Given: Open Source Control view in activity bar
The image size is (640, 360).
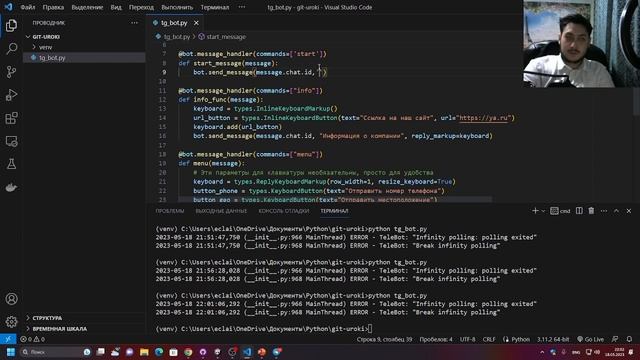Looking at the screenshot, I should [x=11, y=72].
